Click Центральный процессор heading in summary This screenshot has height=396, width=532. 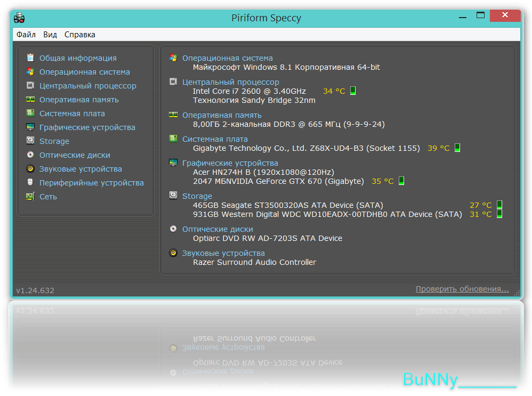(230, 82)
